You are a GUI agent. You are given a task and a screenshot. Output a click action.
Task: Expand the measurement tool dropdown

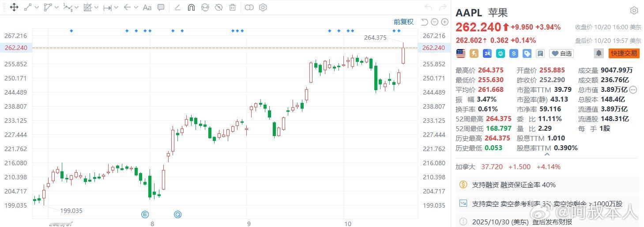point(116,8)
